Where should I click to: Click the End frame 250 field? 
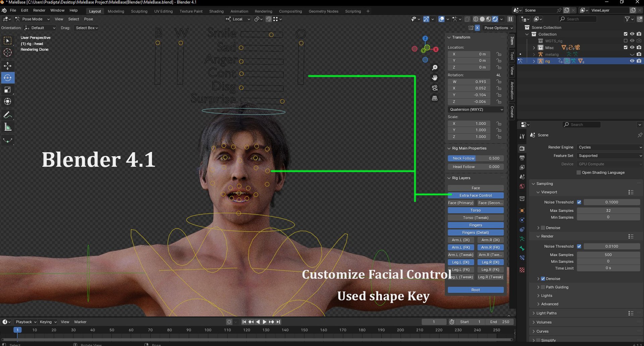point(499,322)
